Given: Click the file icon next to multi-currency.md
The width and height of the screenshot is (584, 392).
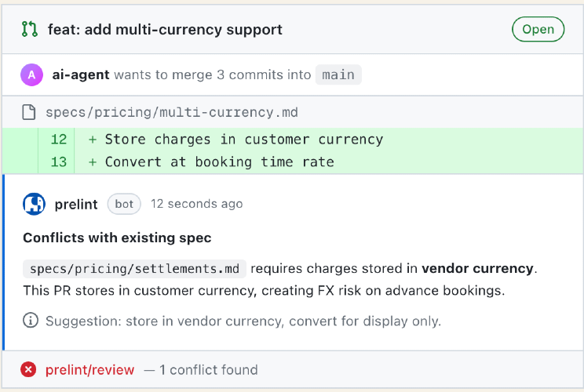Looking at the screenshot, I should 29,113.
